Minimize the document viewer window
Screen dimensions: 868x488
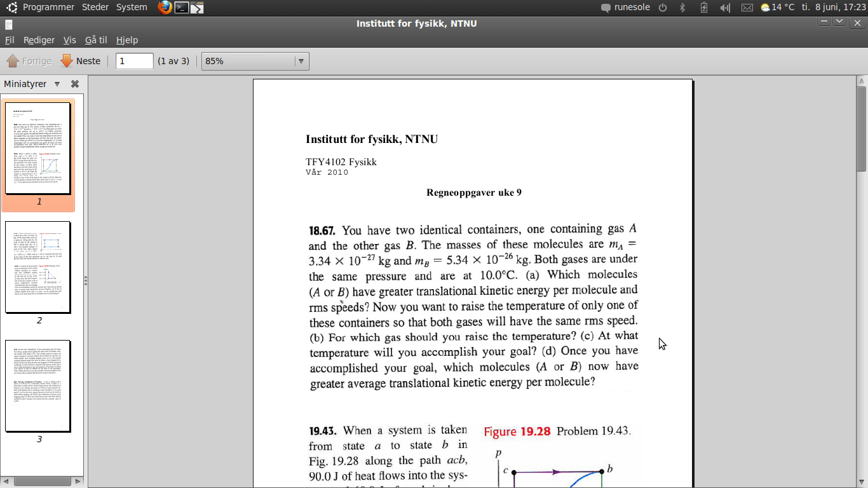(x=824, y=22)
